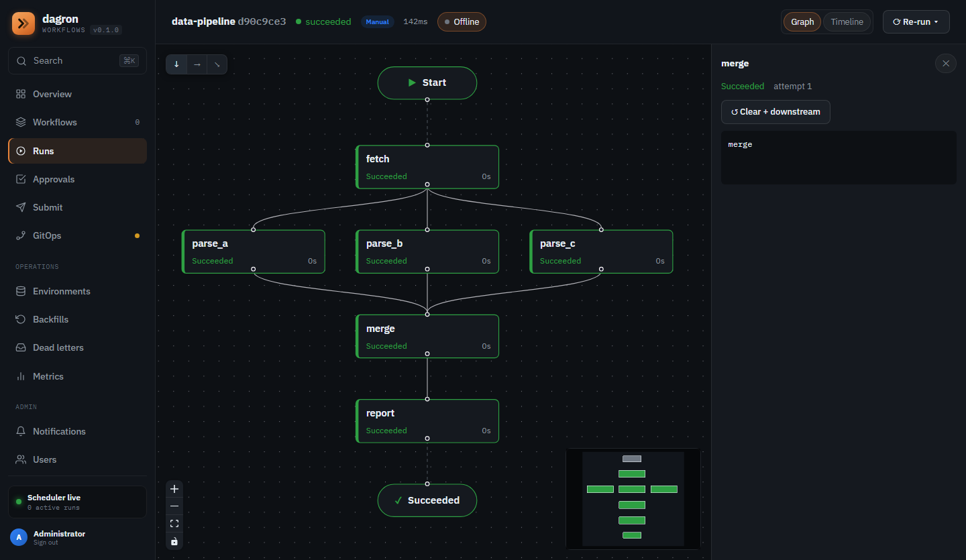Click Clear + downstream button
The width and height of the screenshot is (966, 560).
[775, 112]
